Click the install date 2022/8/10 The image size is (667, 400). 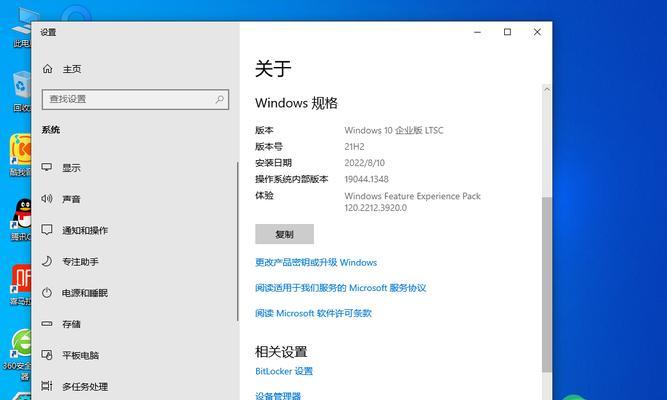(365, 163)
